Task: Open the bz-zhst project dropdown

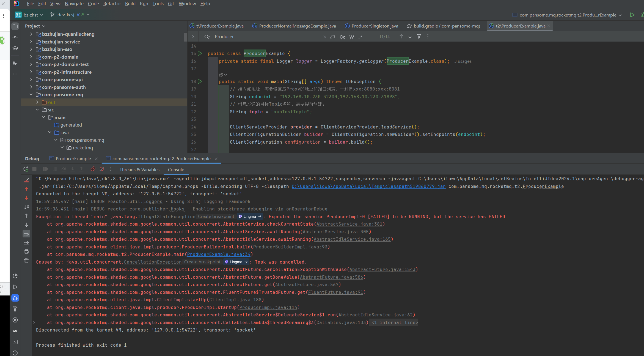Action: click(x=29, y=15)
